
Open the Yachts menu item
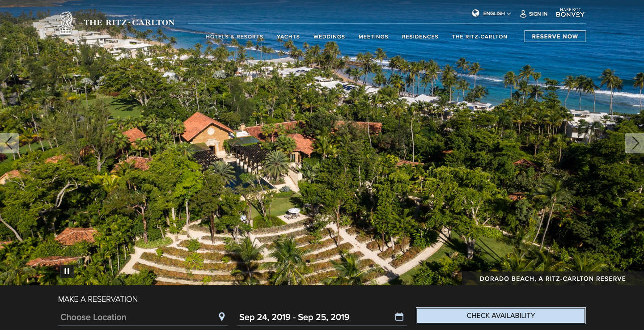click(x=288, y=37)
